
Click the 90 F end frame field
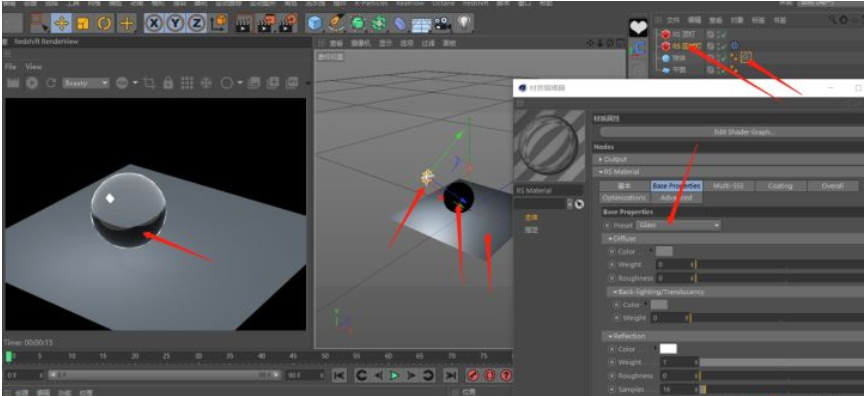tap(305, 376)
